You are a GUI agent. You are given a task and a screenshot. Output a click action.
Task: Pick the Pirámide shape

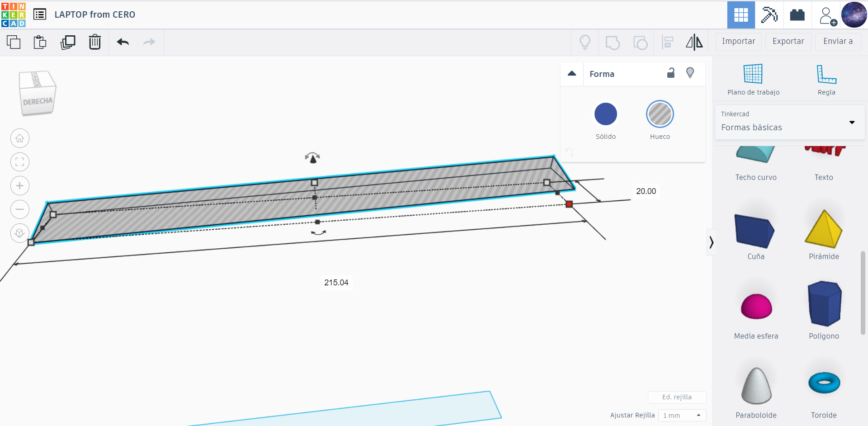tap(824, 230)
